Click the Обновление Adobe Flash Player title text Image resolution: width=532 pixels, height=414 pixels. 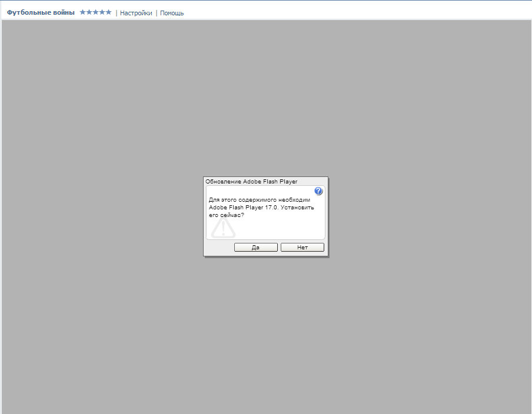tap(251, 181)
